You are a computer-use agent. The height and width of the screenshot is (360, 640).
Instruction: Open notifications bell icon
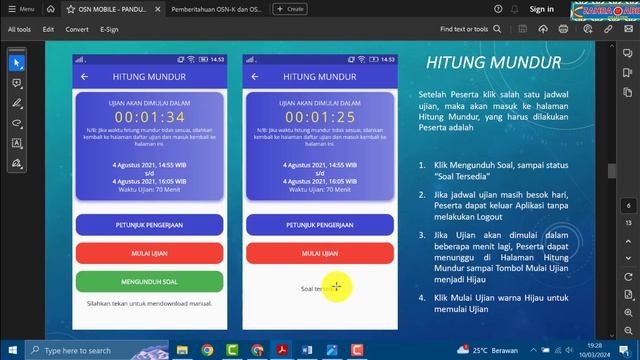tap(515, 9)
